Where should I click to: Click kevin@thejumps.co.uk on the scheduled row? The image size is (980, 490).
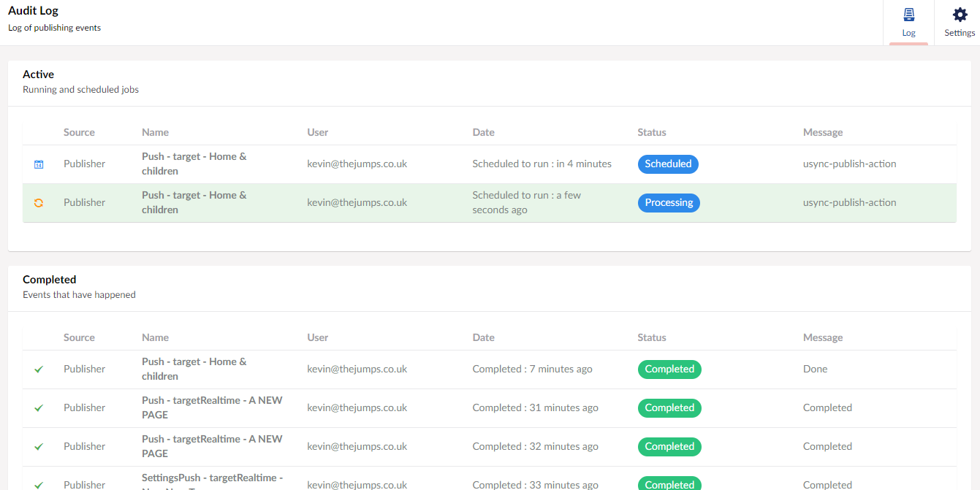[x=357, y=164]
